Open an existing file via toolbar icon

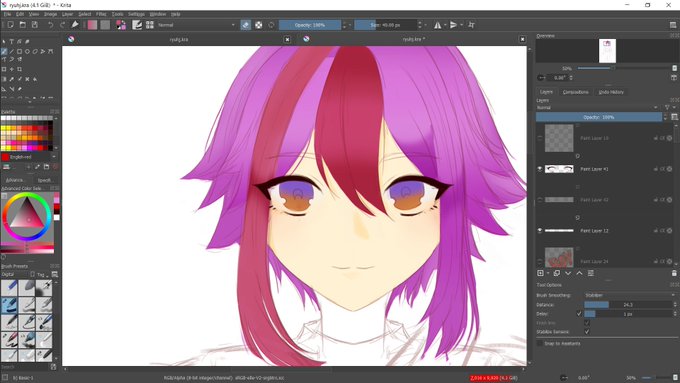(x=23, y=25)
